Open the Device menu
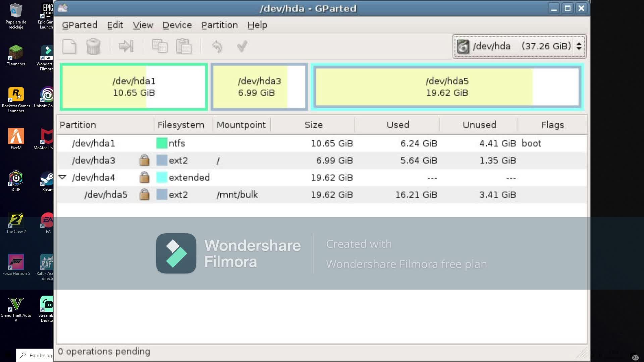Screen dimensions: 644x362 (x=177, y=25)
